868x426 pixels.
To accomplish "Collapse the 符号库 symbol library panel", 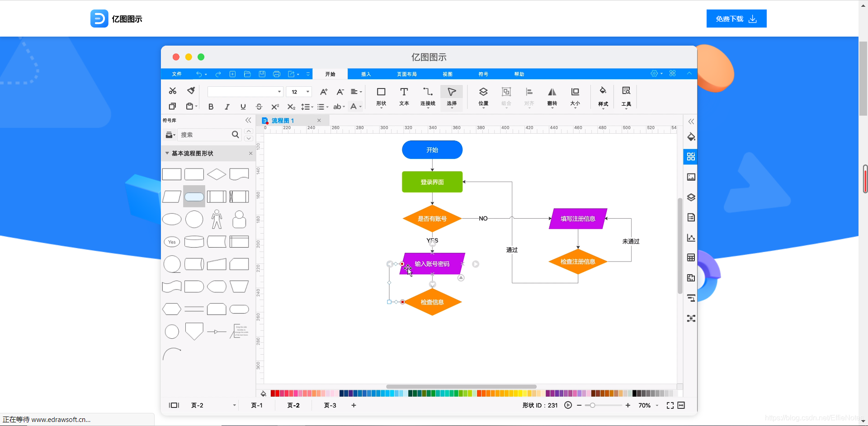I will 248,120.
